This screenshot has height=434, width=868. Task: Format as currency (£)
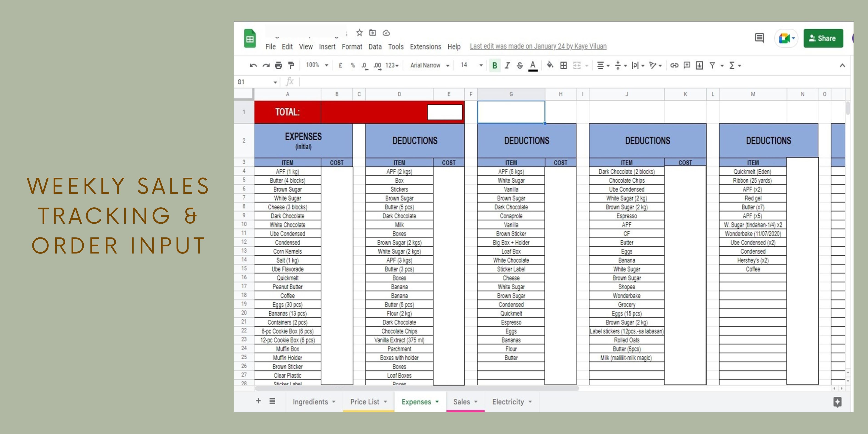[340, 65]
